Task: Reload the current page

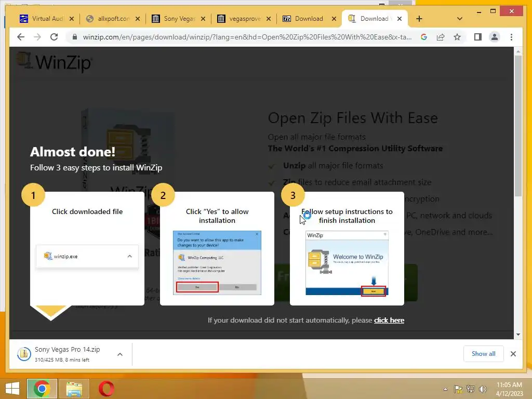Action: 54,37
